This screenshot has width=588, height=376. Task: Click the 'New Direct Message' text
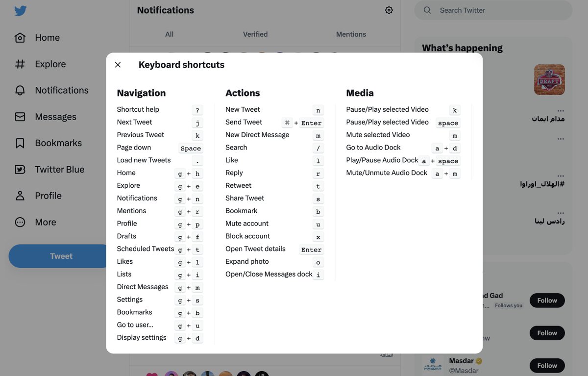(257, 135)
